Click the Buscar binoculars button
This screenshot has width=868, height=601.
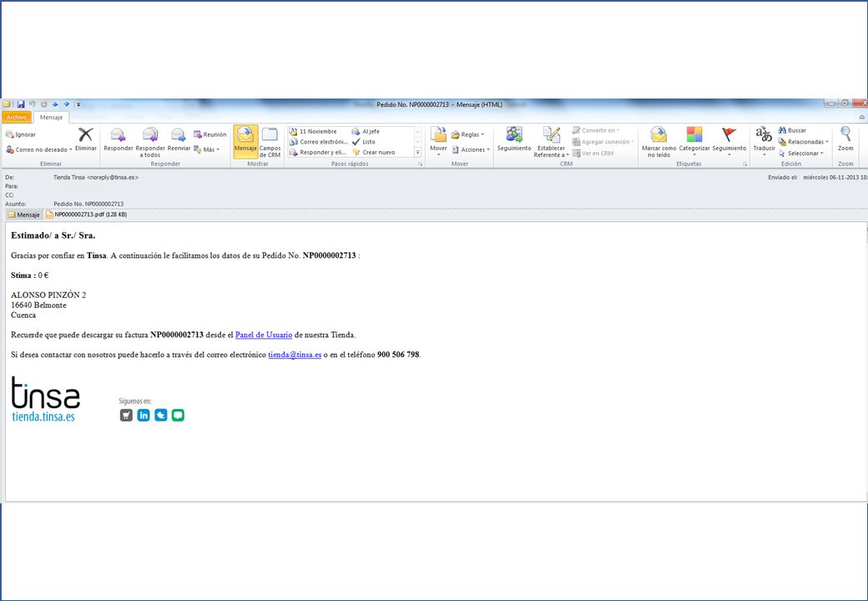pyautogui.click(x=792, y=130)
